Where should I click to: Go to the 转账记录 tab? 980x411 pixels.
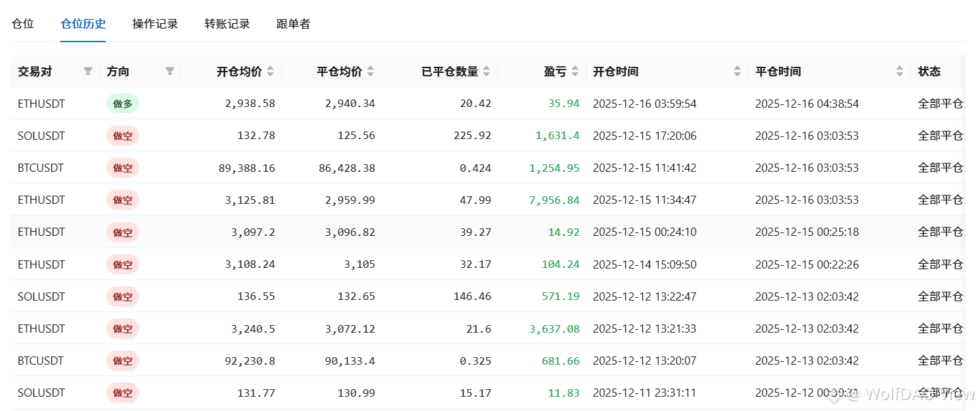point(228,24)
